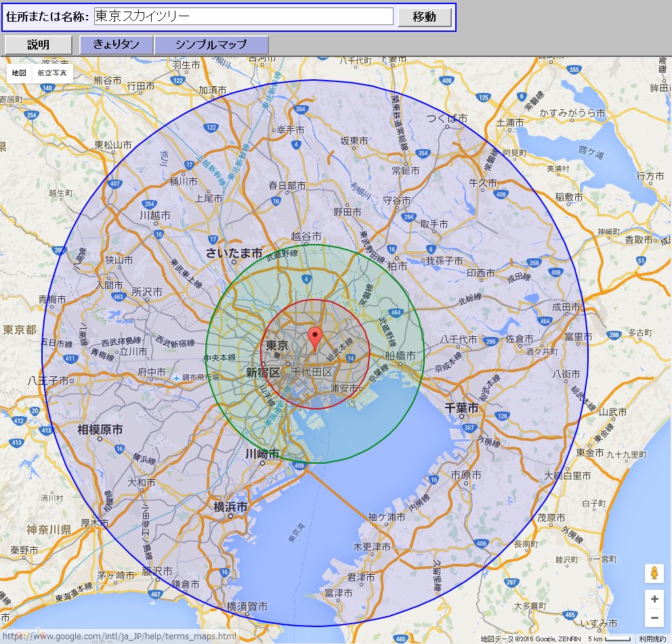Click the さいたま市 city label

[x=234, y=254]
